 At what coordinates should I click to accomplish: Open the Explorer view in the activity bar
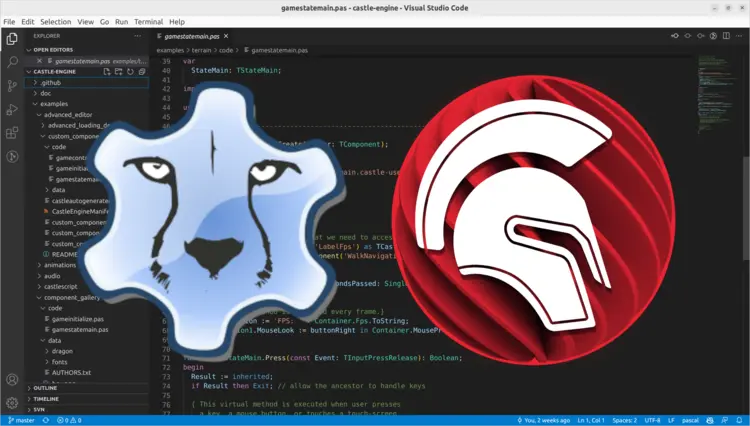pos(12,39)
